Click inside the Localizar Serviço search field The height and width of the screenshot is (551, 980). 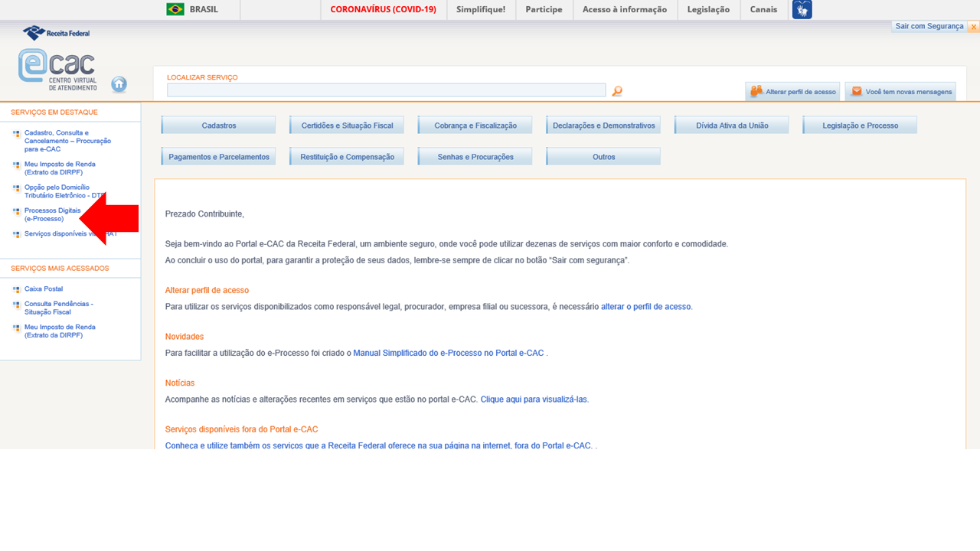point(386,90)
